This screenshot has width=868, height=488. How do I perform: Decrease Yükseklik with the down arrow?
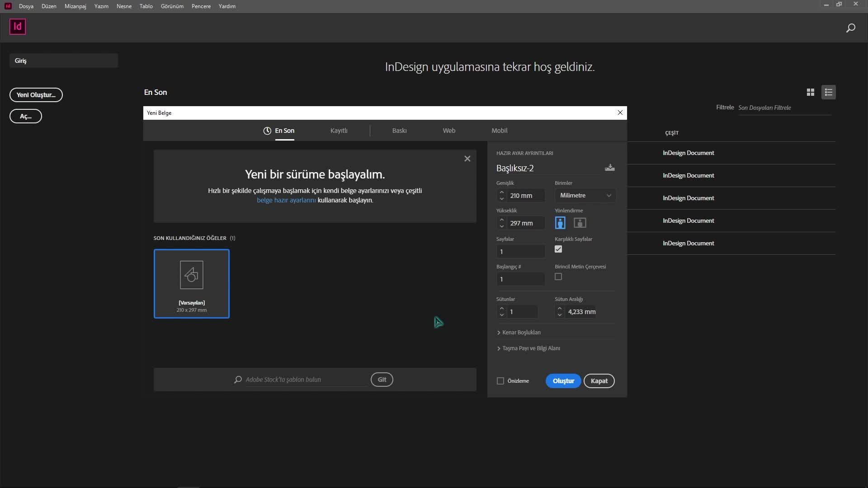click(501, 226)
